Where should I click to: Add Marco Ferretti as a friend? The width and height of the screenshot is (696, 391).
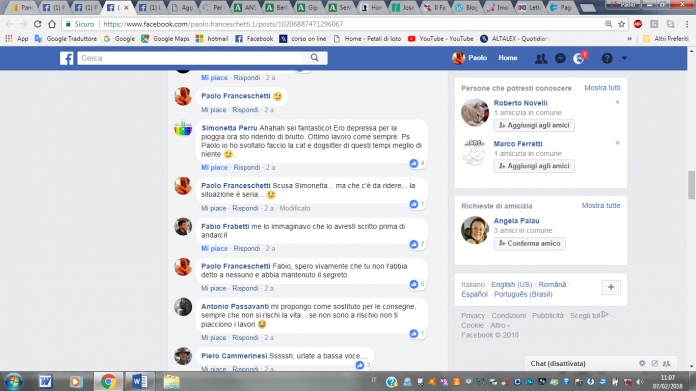534,166
